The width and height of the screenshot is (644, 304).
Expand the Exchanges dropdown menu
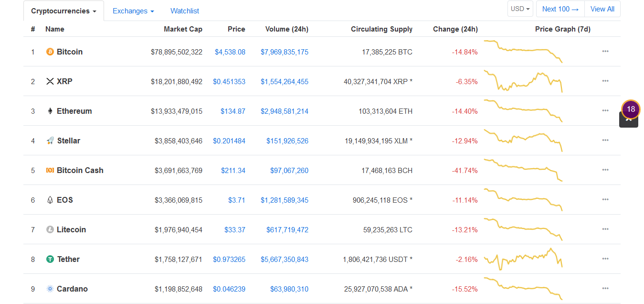tap(133, 11)
